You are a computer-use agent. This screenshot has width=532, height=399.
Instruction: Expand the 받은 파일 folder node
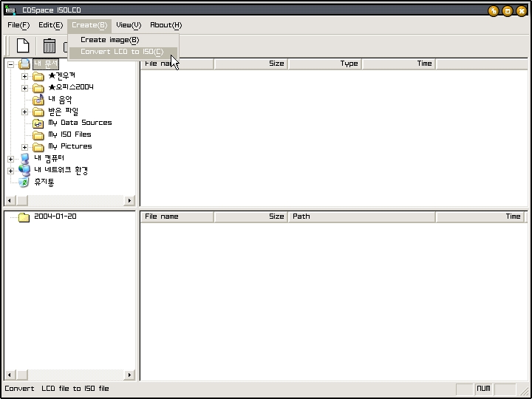pyautogui.click(x=24, y=112)
